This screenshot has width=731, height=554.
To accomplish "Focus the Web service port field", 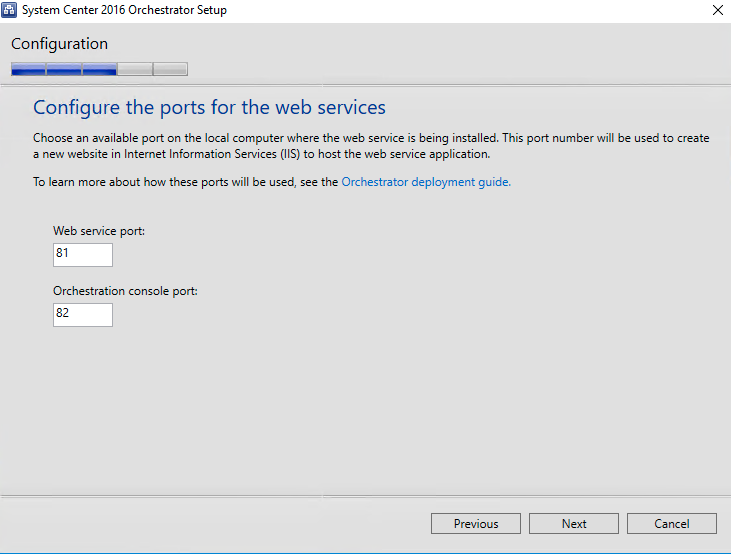I will 83,254.
